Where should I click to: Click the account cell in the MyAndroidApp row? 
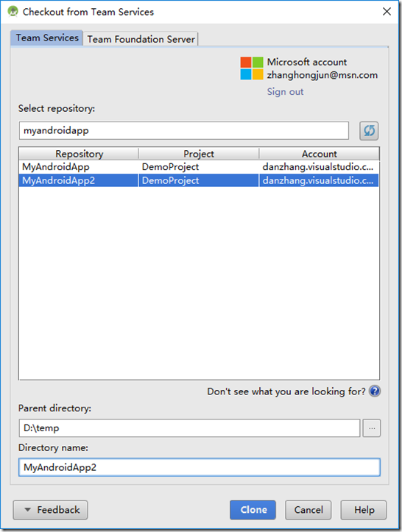[318, 167]
